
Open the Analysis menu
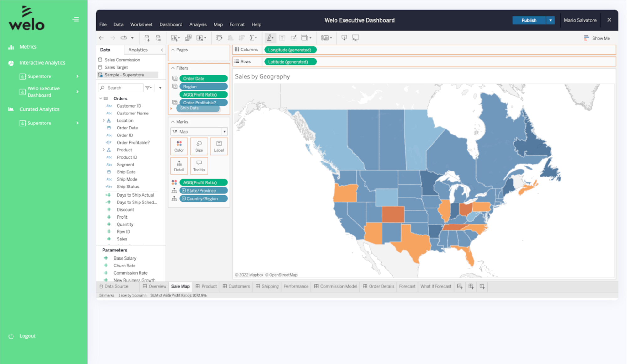point(198,24)
